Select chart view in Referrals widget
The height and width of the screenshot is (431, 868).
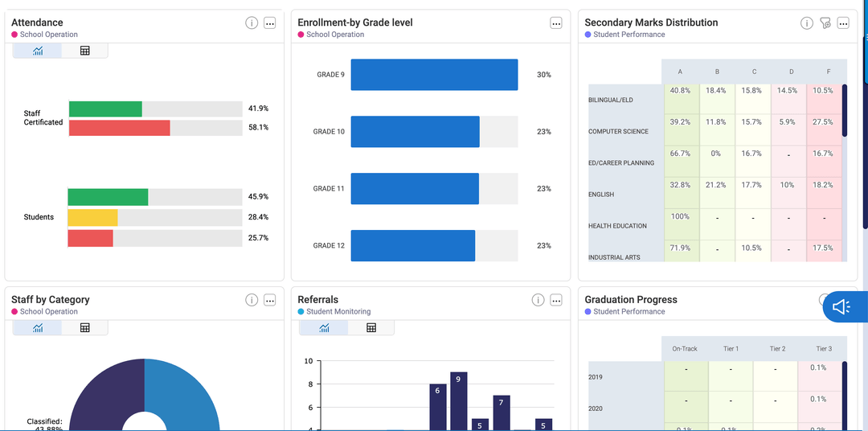click(x=324, y=327)
